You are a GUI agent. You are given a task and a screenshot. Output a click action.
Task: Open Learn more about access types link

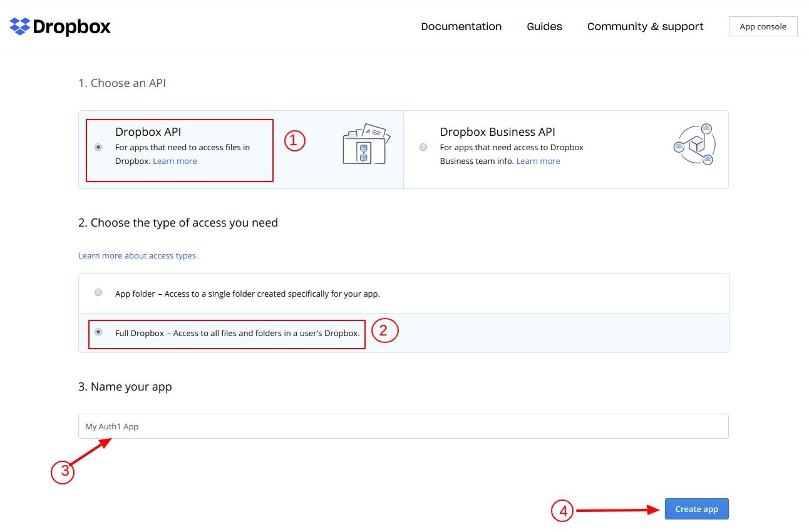[x=137, y=255]
